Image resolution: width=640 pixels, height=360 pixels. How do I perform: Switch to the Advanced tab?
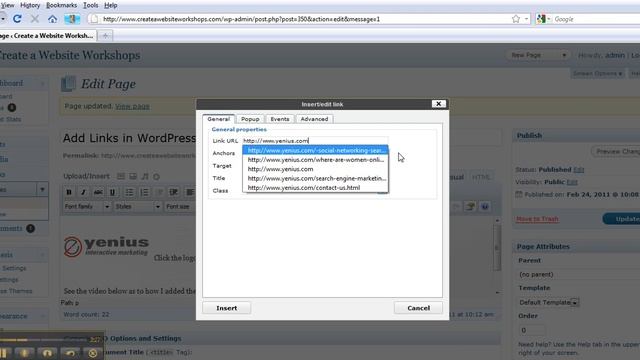pos(314,119)
